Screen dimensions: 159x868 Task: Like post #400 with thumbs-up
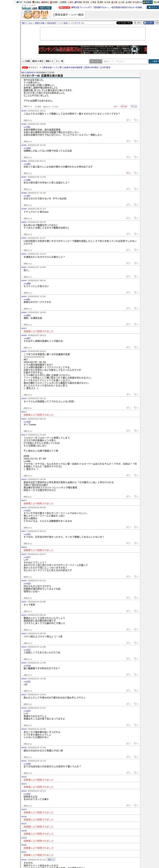point(129,234)
